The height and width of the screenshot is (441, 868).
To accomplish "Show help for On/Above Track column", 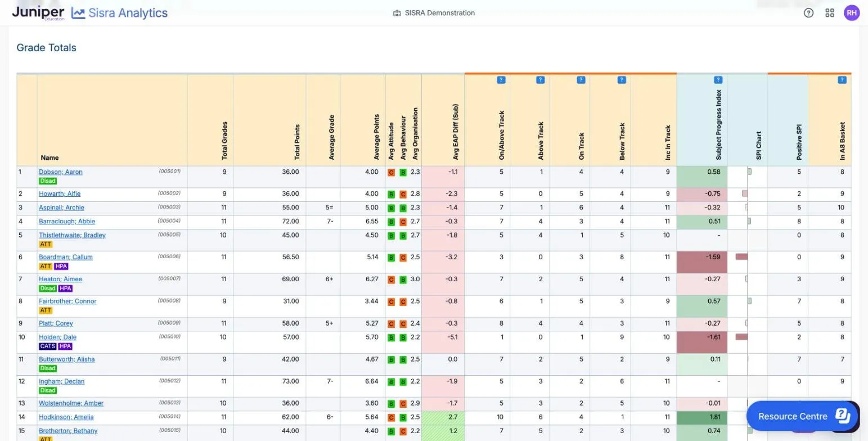I will 501,80.
